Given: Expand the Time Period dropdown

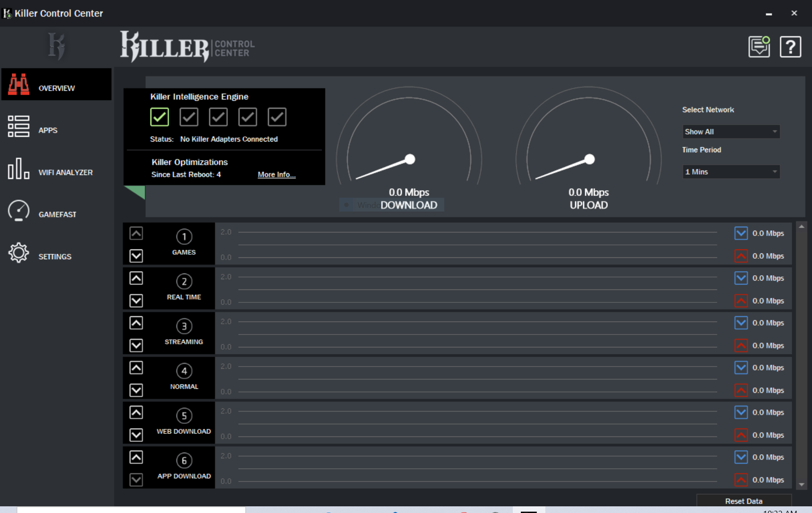Looking at the screenshot, I should 731,172.
